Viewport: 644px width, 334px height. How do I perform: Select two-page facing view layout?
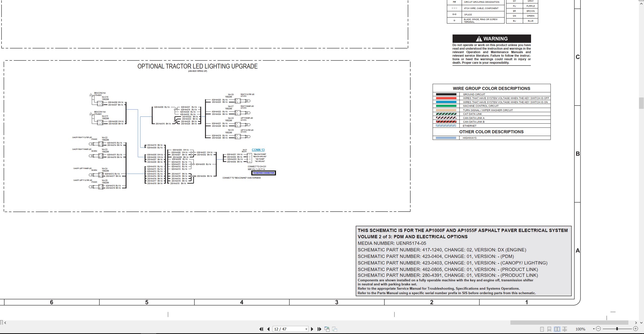click(x=557, y=329)
